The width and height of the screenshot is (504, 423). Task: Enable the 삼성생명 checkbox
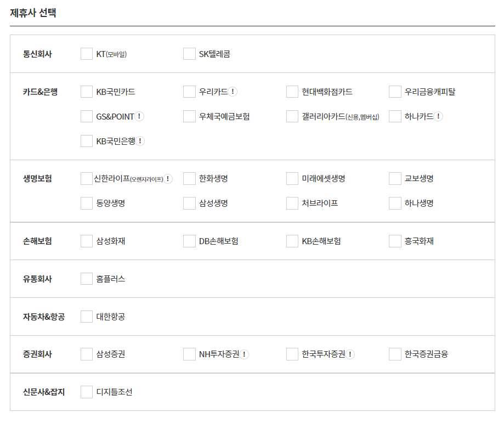coord(189,204)
